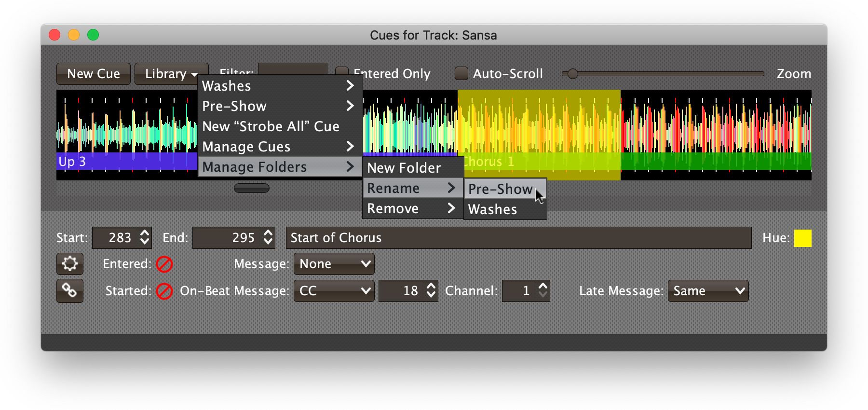Click the cue name field Start of Chorus

point(518,238)
